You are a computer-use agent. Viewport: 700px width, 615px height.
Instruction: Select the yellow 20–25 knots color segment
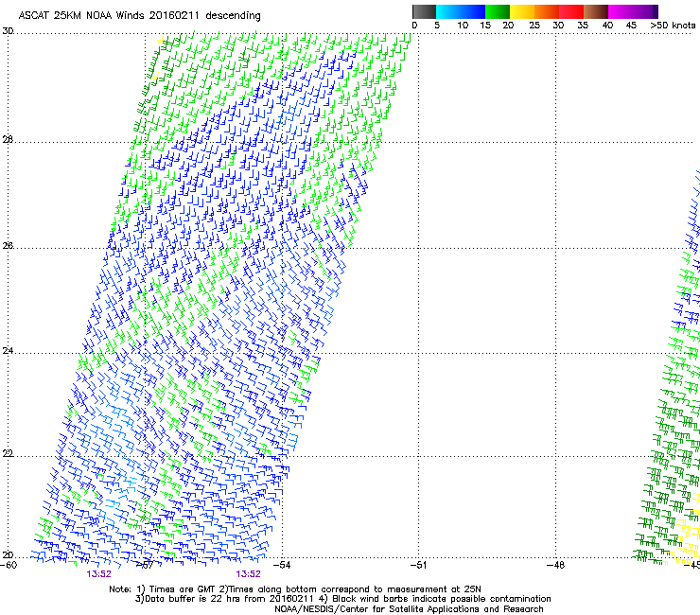522,11
